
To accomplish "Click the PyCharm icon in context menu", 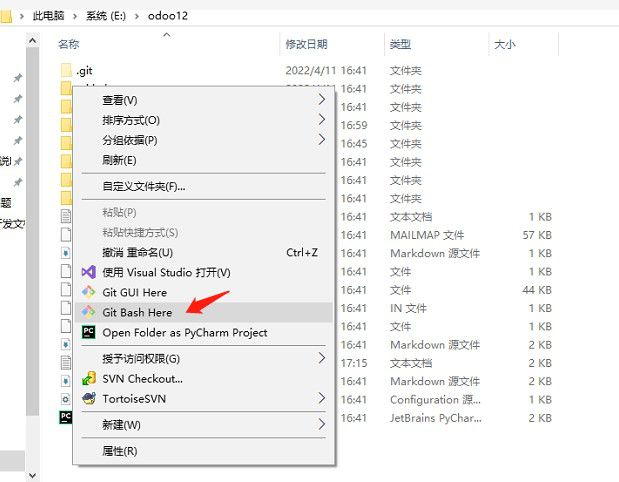I will click(x=88, y=332).
